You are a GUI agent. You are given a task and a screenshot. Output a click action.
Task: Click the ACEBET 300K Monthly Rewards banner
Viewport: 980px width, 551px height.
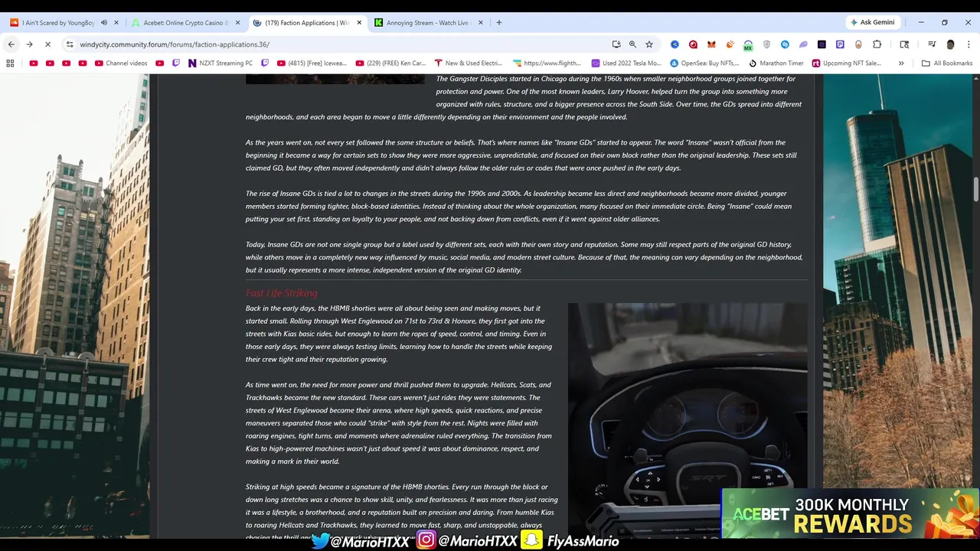point(850,514)
